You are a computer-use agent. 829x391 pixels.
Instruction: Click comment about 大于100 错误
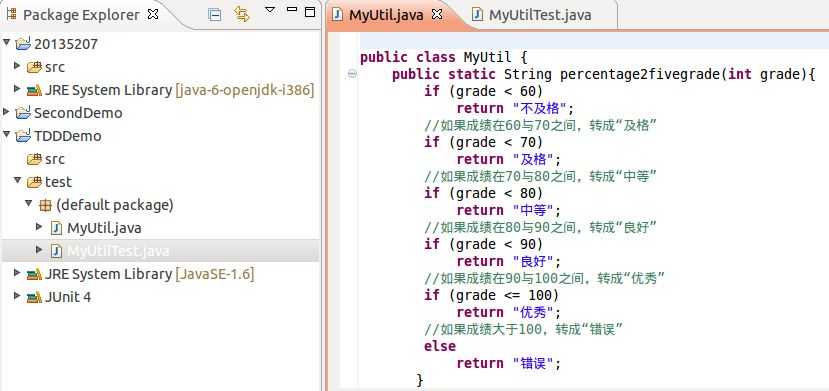[x=523, y=329]
